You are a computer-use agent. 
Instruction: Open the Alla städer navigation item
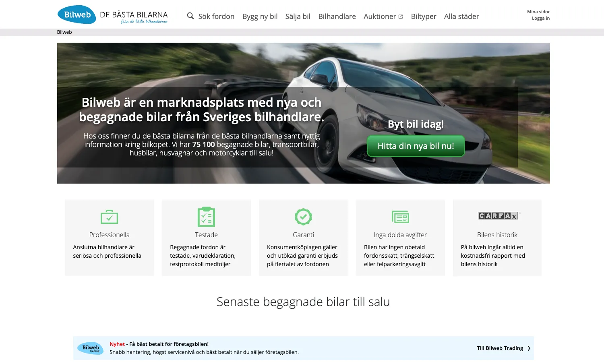click(x=461, y=17)
